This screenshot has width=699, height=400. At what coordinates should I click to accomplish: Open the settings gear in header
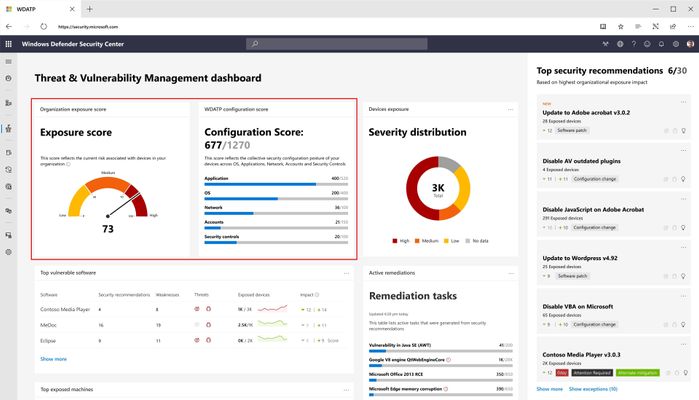[x=676, y=44]
